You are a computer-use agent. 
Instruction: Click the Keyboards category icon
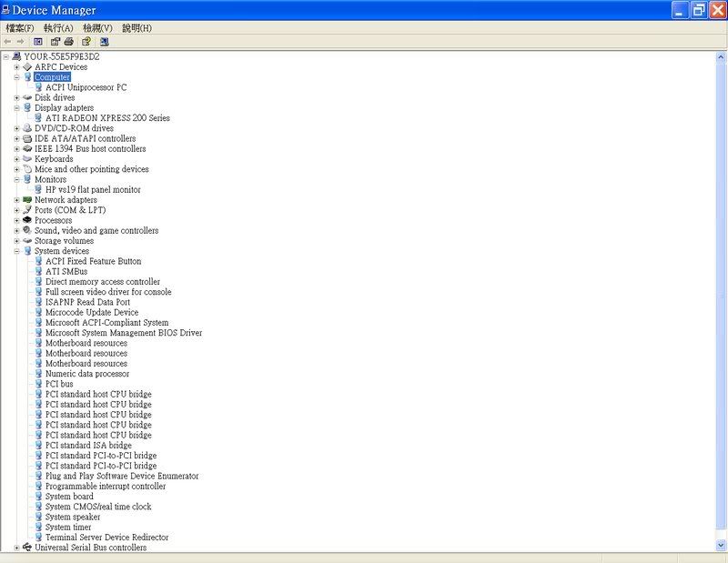[x=27, y=159]
